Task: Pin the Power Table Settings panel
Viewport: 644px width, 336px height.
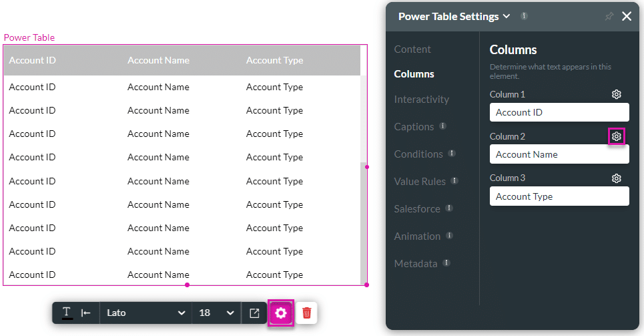Action: tap(609, 17)
